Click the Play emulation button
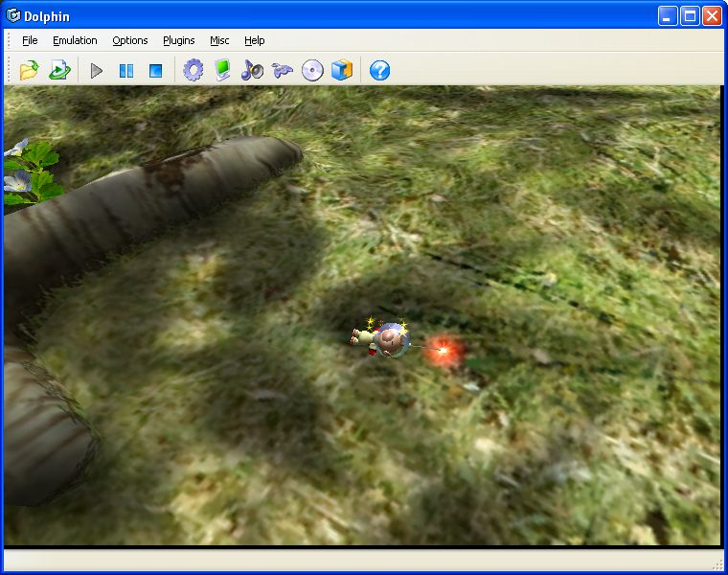The image size is (728, 575). pos(97,71)
